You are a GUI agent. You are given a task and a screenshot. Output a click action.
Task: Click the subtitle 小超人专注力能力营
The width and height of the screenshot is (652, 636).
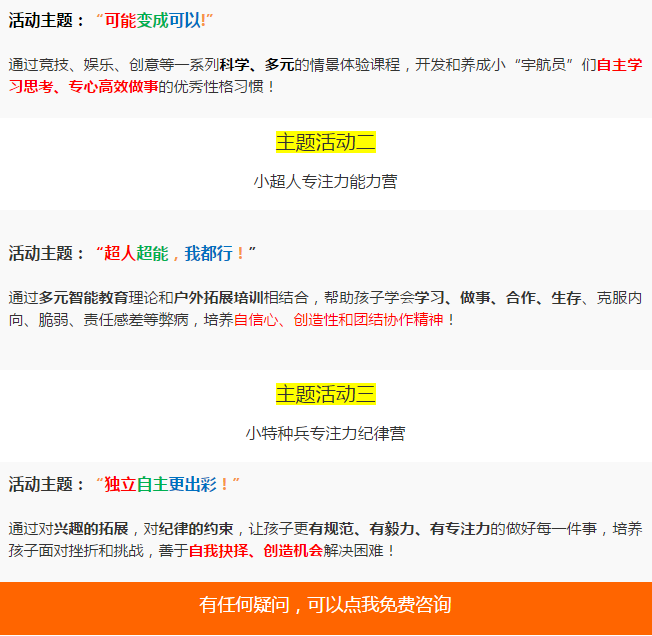tap(326, 182)
